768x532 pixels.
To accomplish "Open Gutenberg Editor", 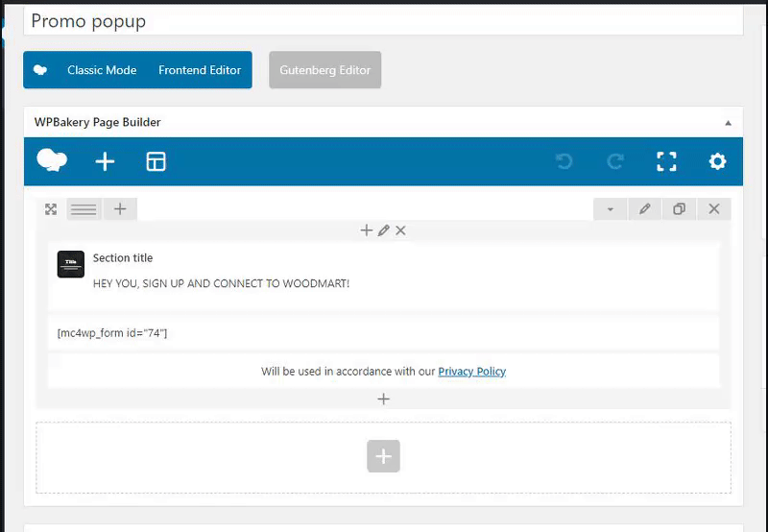I will pos(324,70).
